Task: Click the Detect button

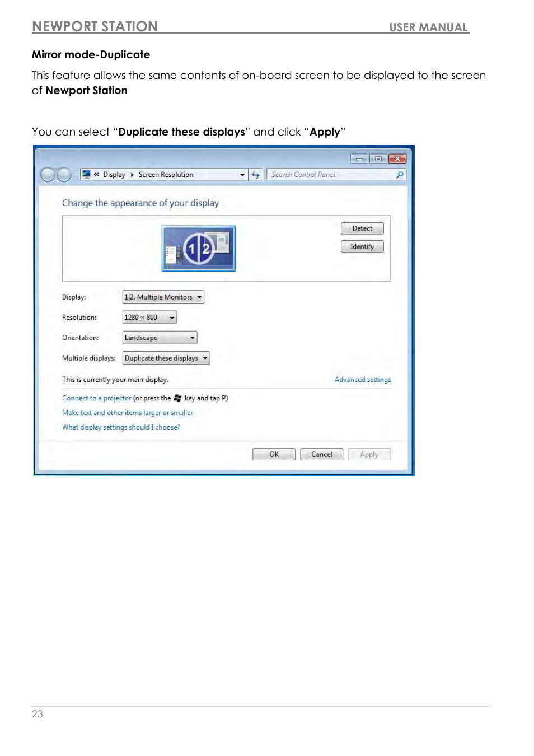Action: (362, 228)
